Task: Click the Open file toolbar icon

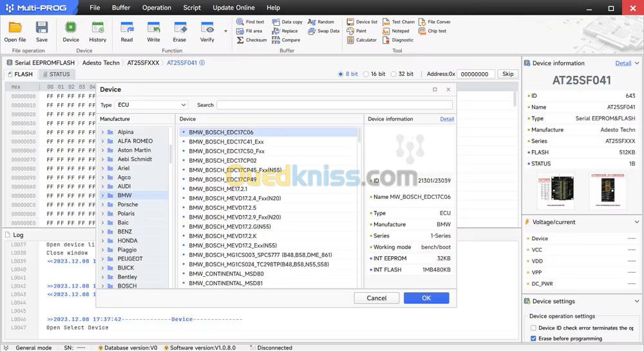Action: pos(15,28)
